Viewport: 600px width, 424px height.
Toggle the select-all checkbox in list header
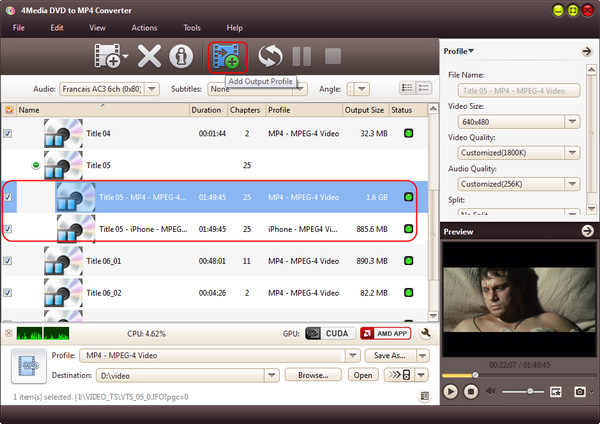coord(9,110)
